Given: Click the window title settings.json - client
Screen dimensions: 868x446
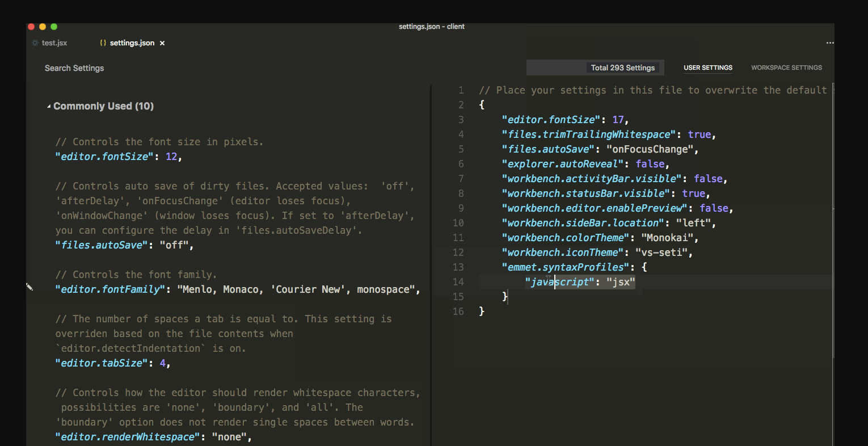Looking at the screenshot, I should point(432,27).
